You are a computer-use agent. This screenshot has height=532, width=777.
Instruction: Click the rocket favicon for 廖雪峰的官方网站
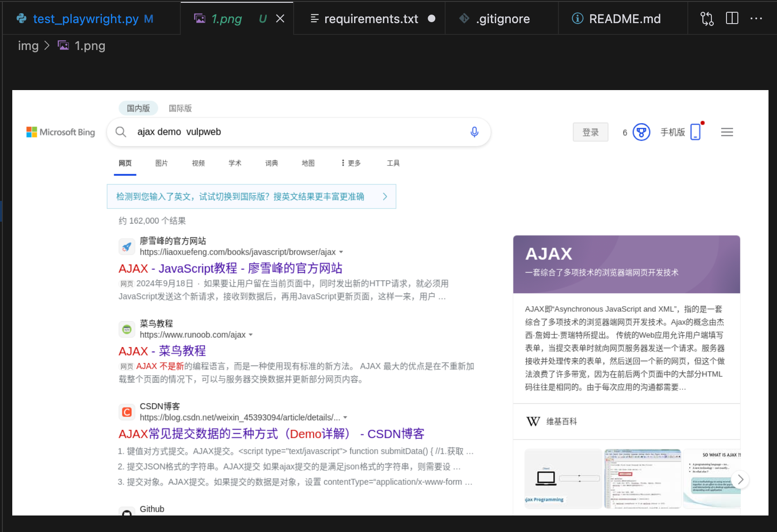(127, 246)
